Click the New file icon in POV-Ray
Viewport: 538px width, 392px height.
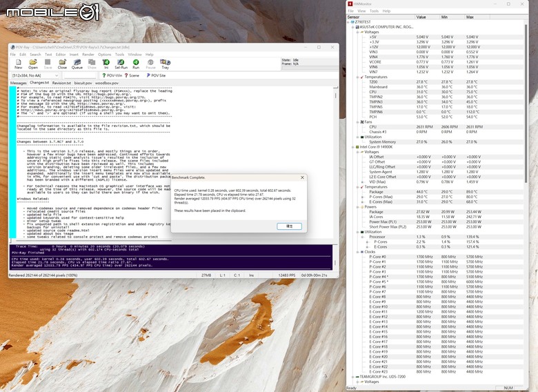tap(19, 64)
